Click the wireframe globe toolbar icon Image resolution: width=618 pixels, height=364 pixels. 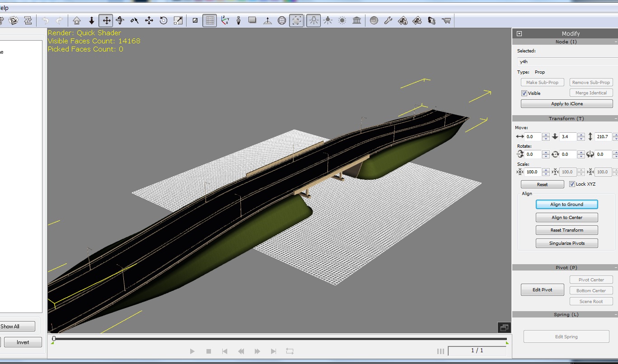(x=282, y=20)
